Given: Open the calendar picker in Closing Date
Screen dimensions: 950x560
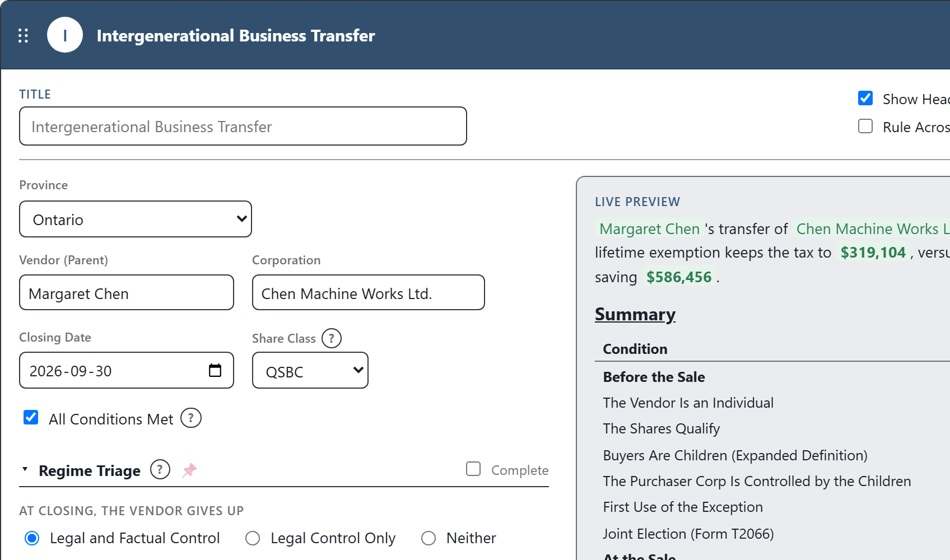Looking at the screenshot, I should [215, 370].
